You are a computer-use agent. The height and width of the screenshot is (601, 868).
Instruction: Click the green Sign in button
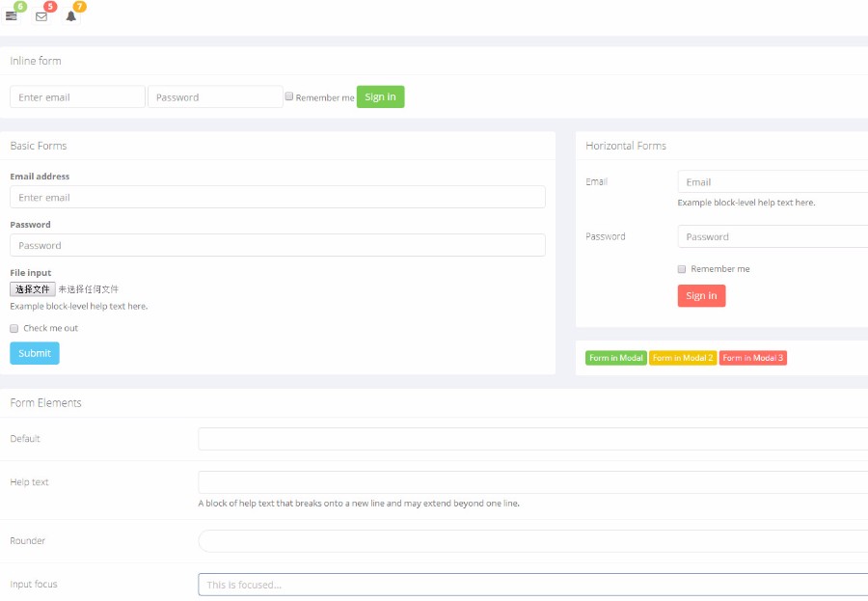[x=380, y=96]
